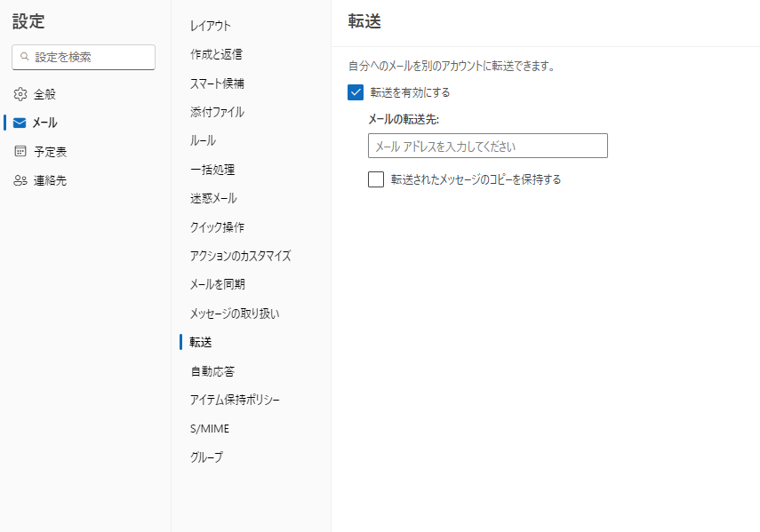
Task: Uncheck 転送を有効にする checkbox
Action: [x=356, y=92]
